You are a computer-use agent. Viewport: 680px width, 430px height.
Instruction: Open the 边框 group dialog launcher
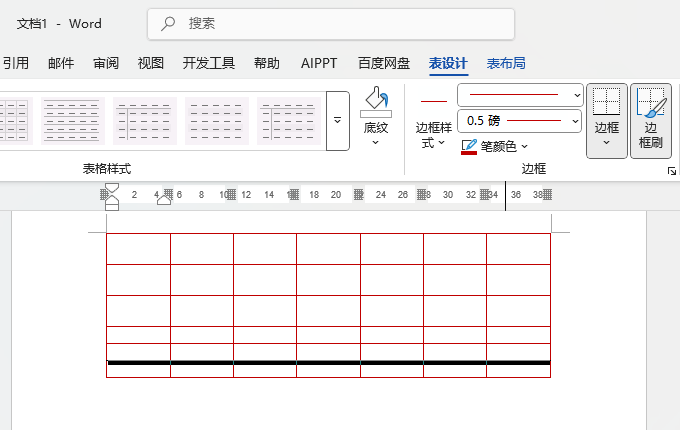(x=671, y=171)
